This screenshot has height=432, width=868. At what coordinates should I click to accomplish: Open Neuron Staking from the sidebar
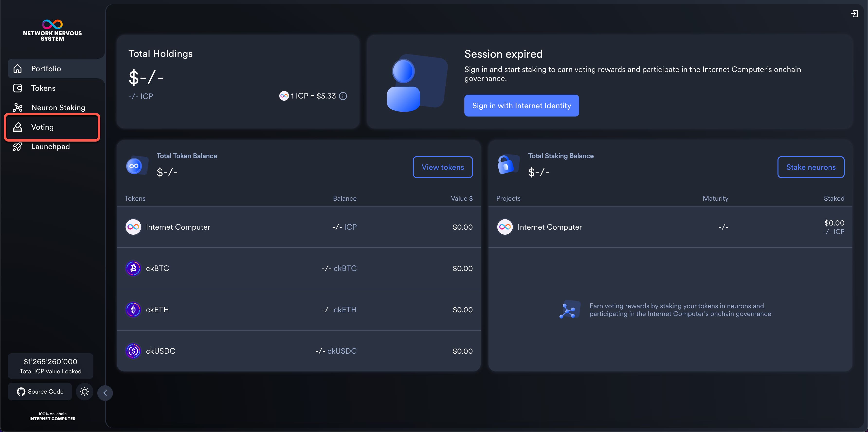tap(58, 108)
